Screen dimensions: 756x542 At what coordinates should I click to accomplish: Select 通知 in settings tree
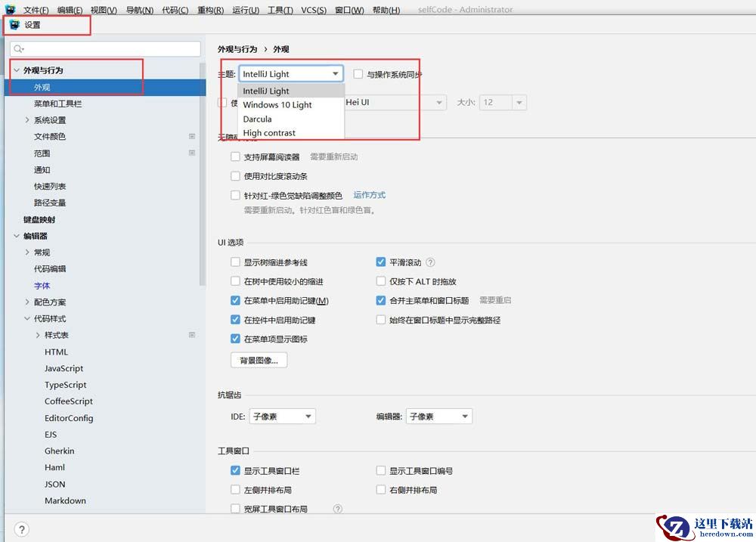coord(42,170)
